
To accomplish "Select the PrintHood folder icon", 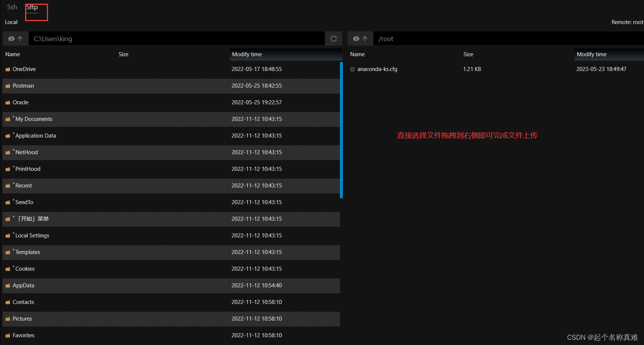I will click(x=8, y=169).
